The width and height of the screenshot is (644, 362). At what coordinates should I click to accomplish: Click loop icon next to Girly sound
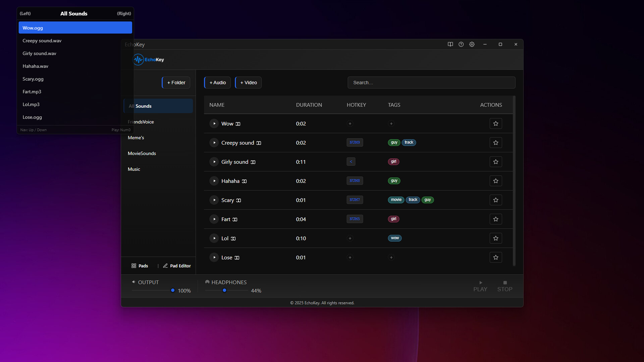tap(253, 162)
